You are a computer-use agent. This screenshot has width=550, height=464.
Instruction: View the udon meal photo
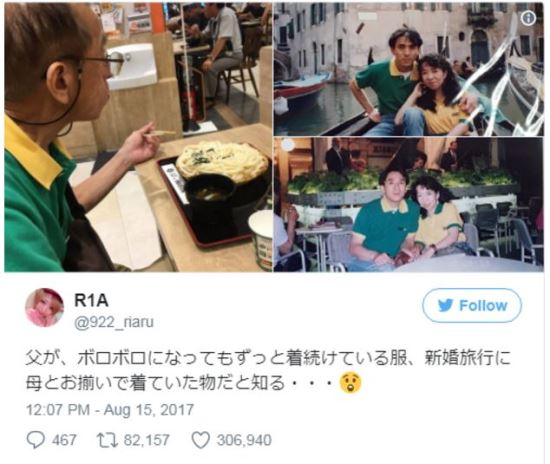[x=138, y=137]
